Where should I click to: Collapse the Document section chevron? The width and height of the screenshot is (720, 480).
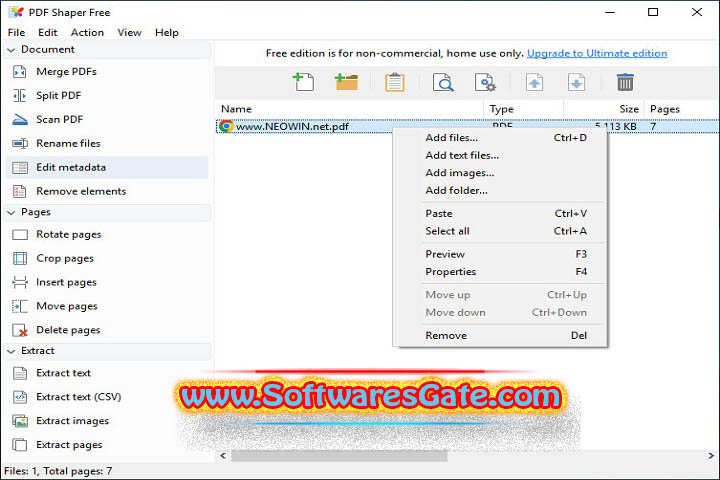(11, 50)
